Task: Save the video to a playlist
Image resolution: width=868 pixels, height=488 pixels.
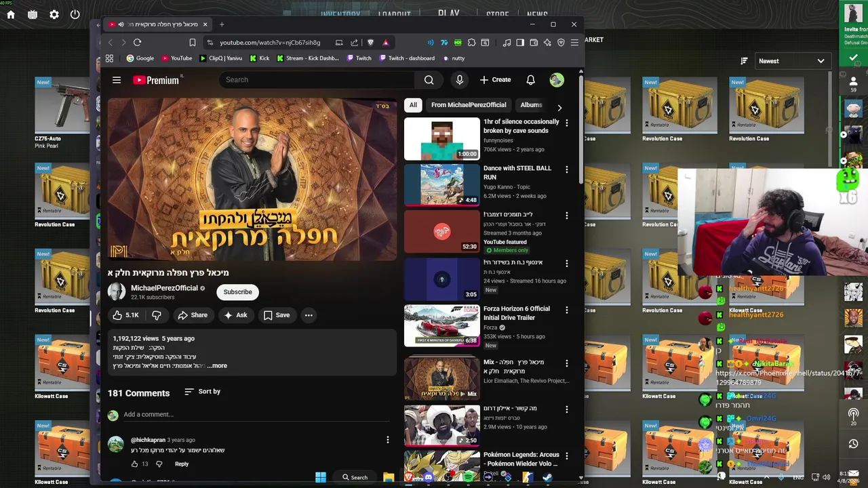Action: tap(277, 315)
